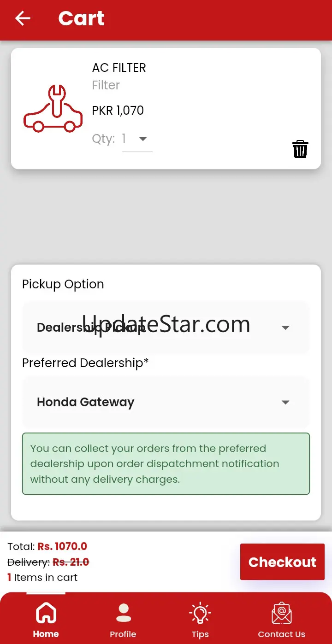Tap the Home house icon
The image size is (332, 644).
point(46,614)
